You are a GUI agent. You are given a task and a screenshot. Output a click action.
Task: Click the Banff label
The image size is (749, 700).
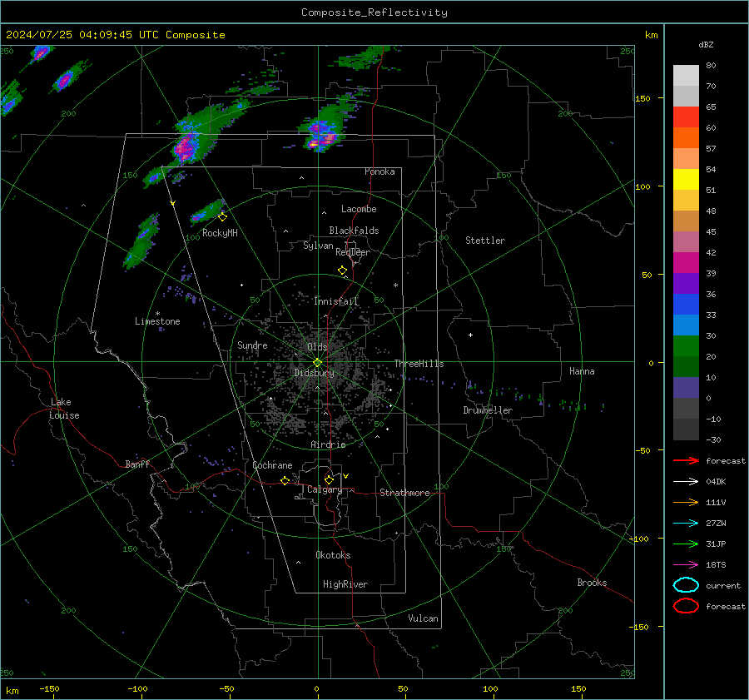pyautogui.click(x=137, y=464)
